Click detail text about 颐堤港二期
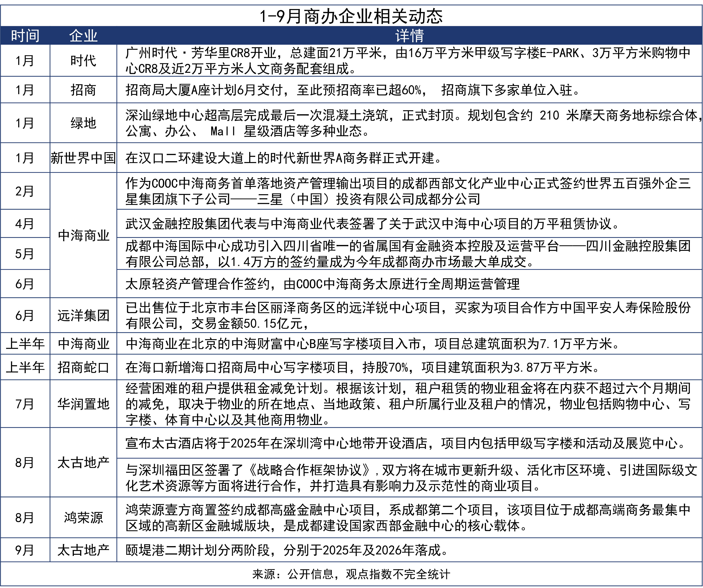703x588 pixels. (287, 550)
